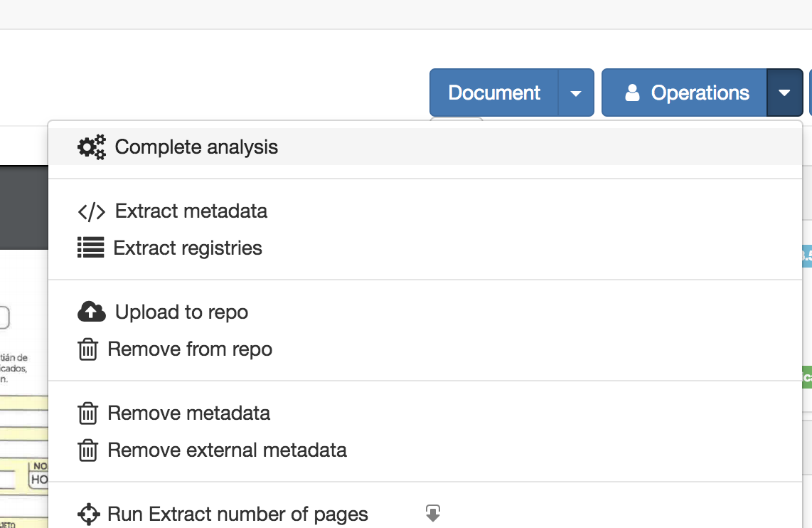Select the Complete analysis menu entry
The height and width of the screenshot is (528, 812).
coord(196,147)
